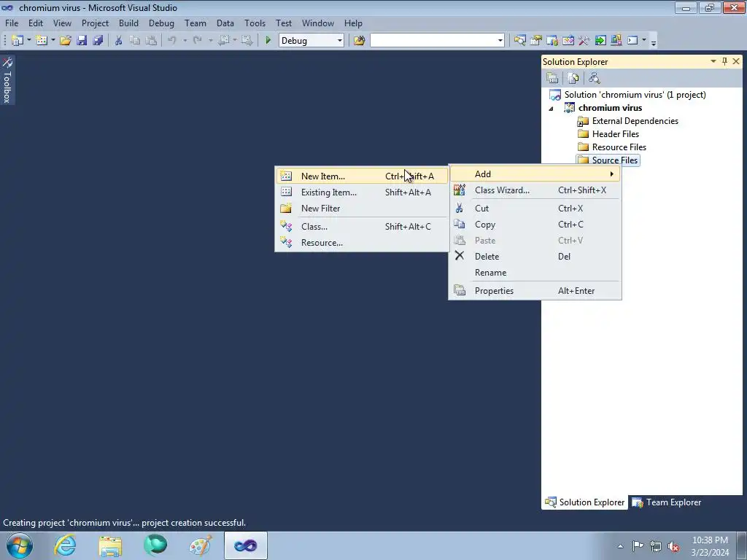Viewport: 747px width, 560px height.
Task: Click the Save All toolbar icon
Action: tap(98, 41)
